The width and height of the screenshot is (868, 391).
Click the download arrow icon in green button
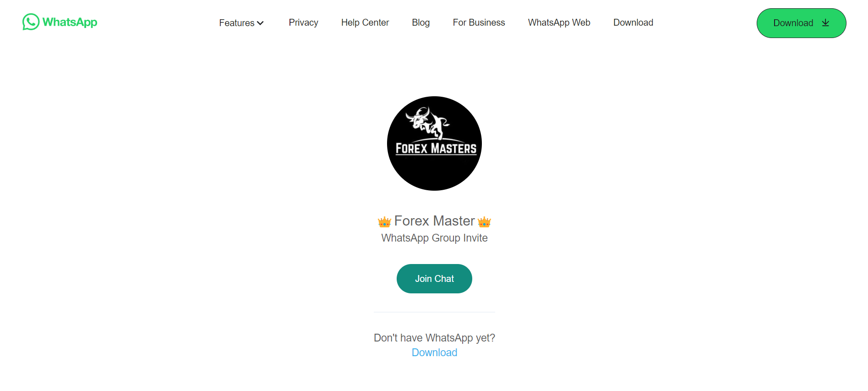(x=825, y=23)
